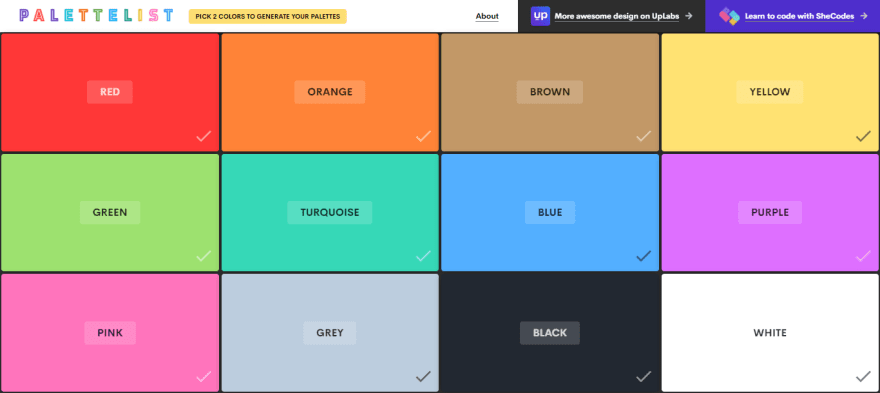Toggle the checkmark on the White tile
This screenshot has height=393, width=880.
863,376
